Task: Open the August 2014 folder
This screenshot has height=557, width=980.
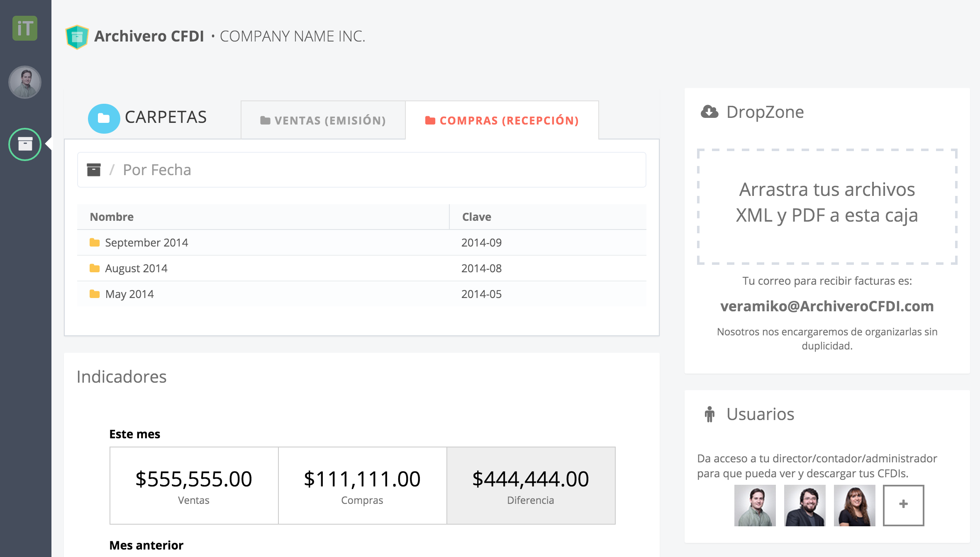Action: [x=136, y=269]
